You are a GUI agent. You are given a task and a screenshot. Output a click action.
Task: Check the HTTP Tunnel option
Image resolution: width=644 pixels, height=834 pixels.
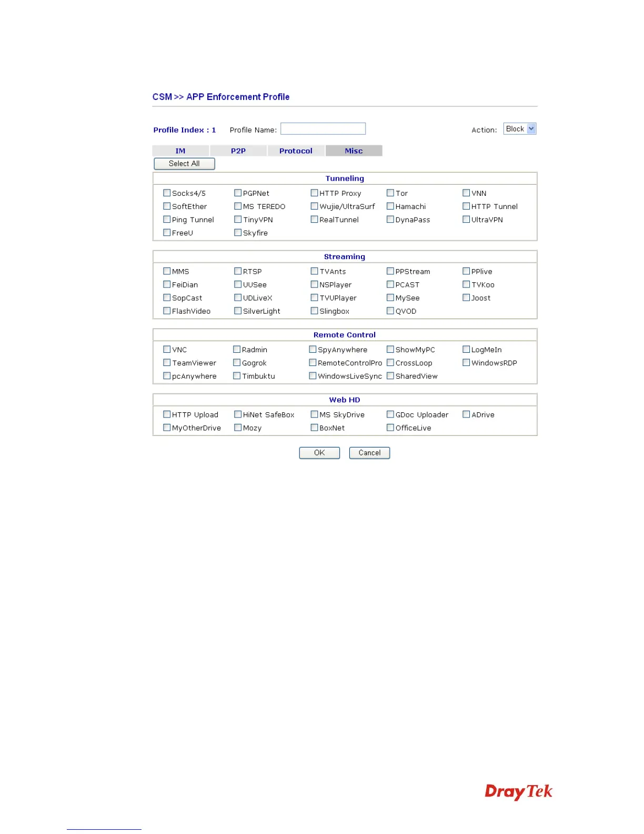point(466,206)
